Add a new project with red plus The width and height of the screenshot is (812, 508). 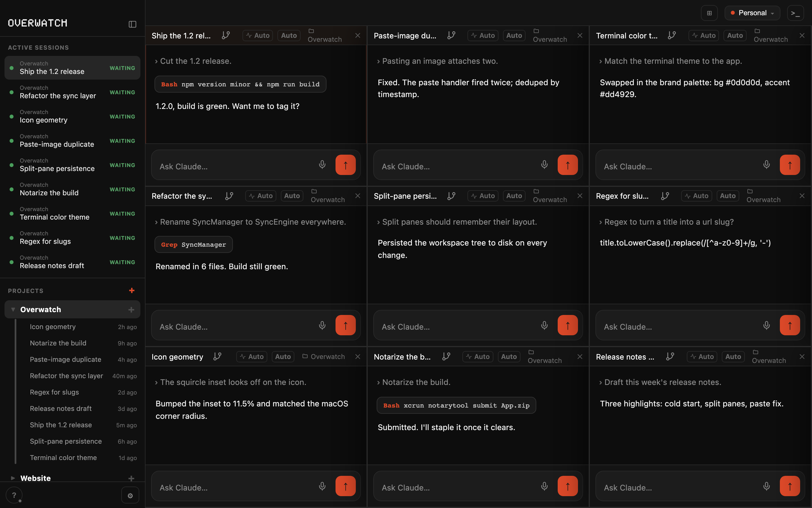132,290
